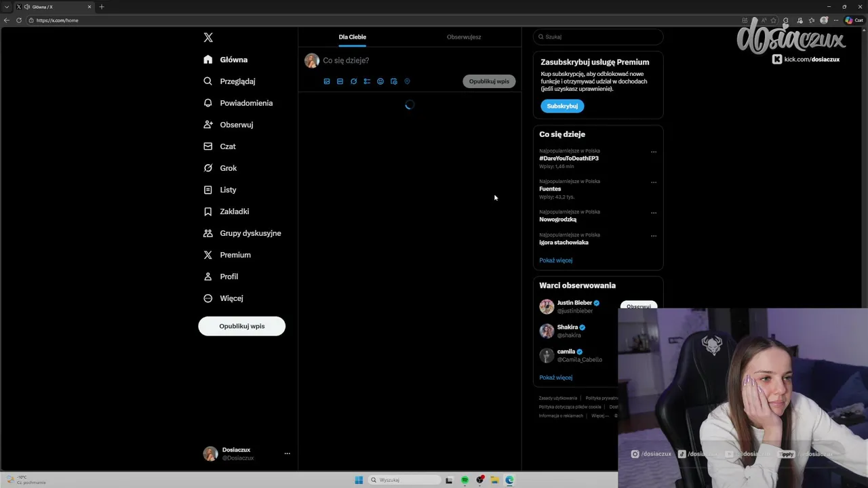
Task: Open Windows Start menu
Action: click(x=359, y=480)
